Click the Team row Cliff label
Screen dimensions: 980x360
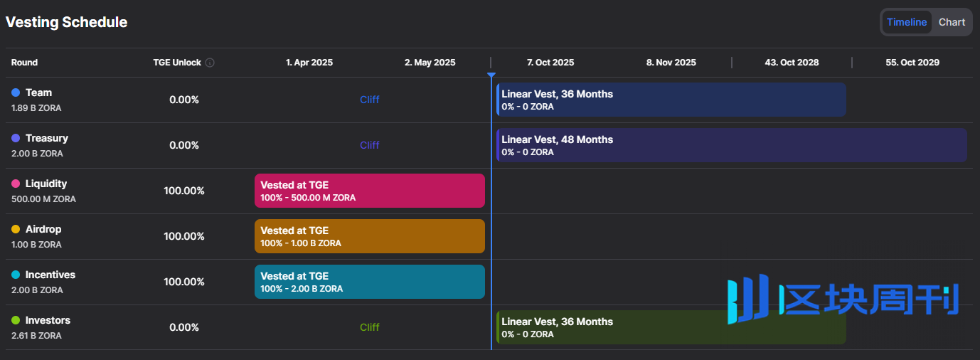pos(370,100)
